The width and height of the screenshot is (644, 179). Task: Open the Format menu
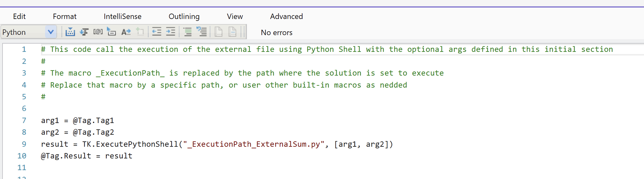coord(65,16)
